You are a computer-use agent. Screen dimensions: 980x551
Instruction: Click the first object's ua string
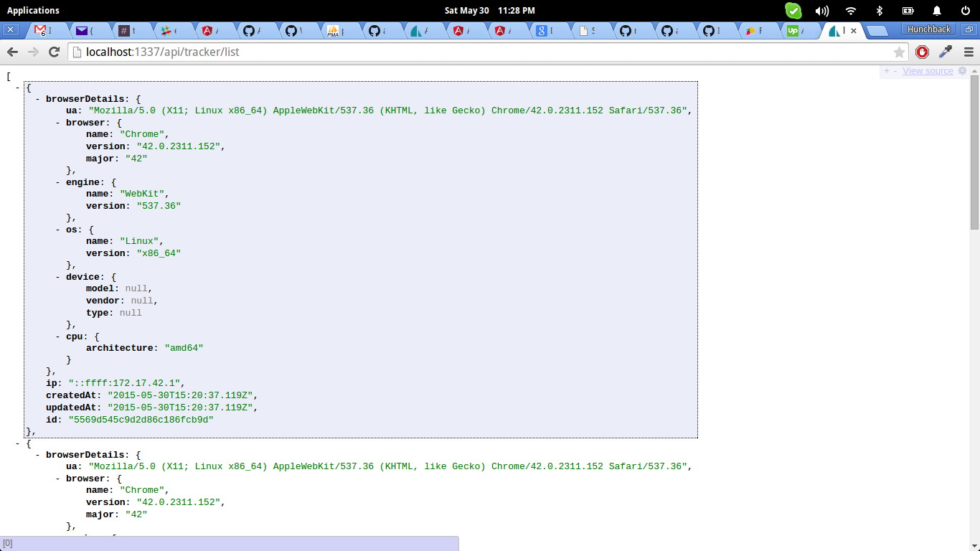click(x=388, y=111)
